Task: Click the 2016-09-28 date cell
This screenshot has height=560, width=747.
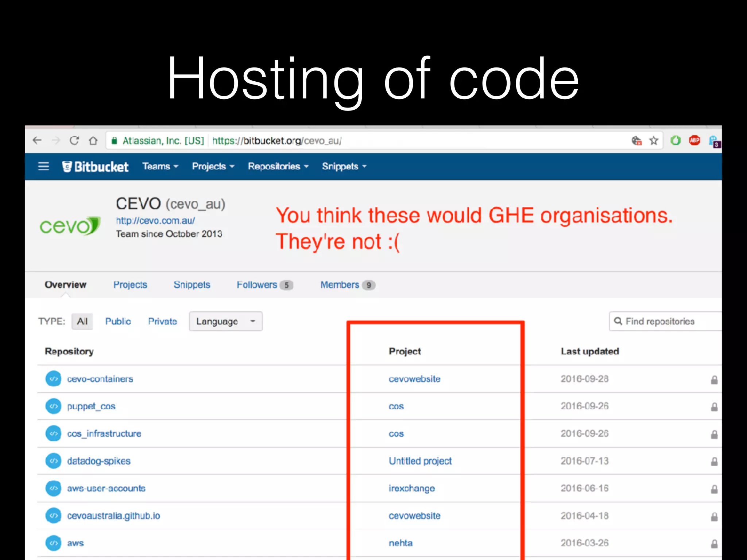Action: [585, 379]
